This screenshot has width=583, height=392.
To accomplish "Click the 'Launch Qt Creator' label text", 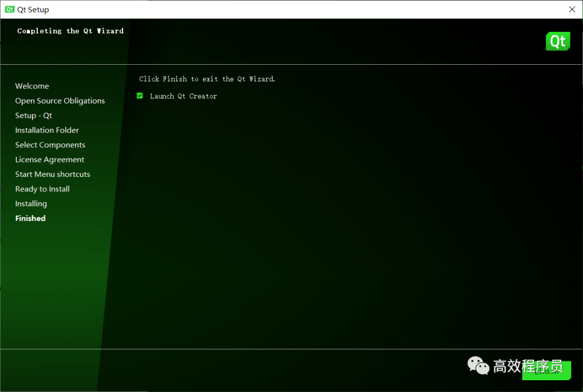I will (x=184, y=96).
